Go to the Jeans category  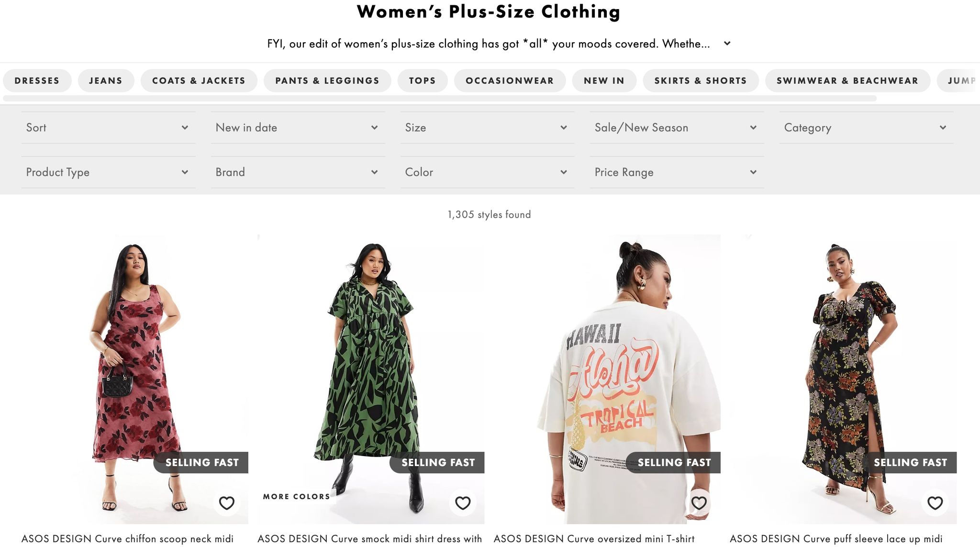(x=106, y=81)
